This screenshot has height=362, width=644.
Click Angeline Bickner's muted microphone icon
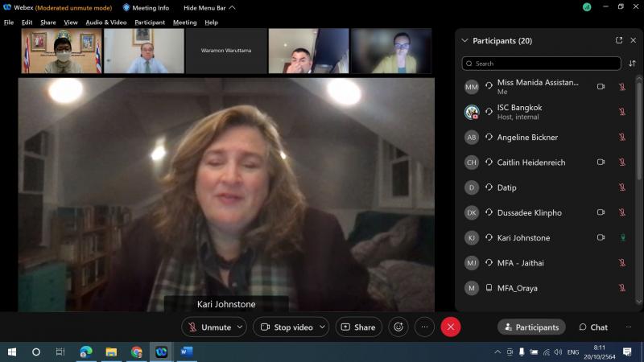click(x=622, y=137)
